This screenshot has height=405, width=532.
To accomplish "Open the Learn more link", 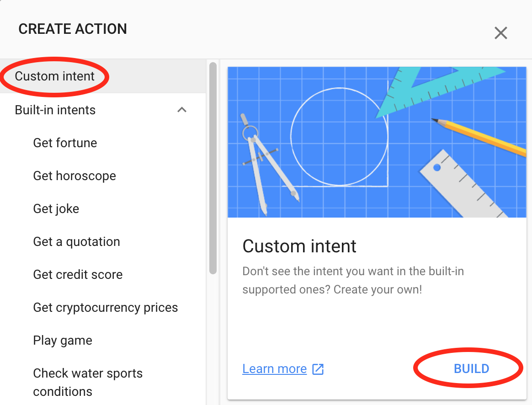I will [274, 368].
